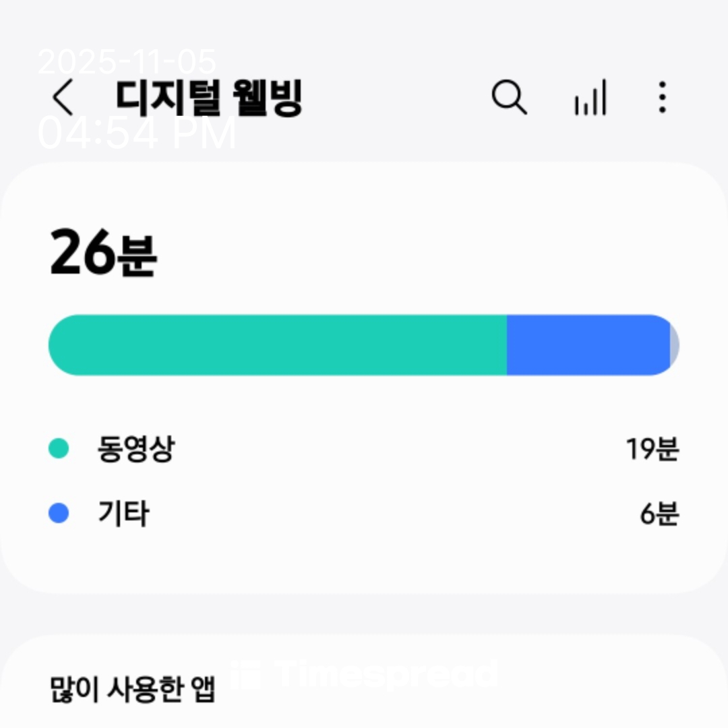Tap the 26분 total screen time
The image size is (728, 728).
[103, 253]
